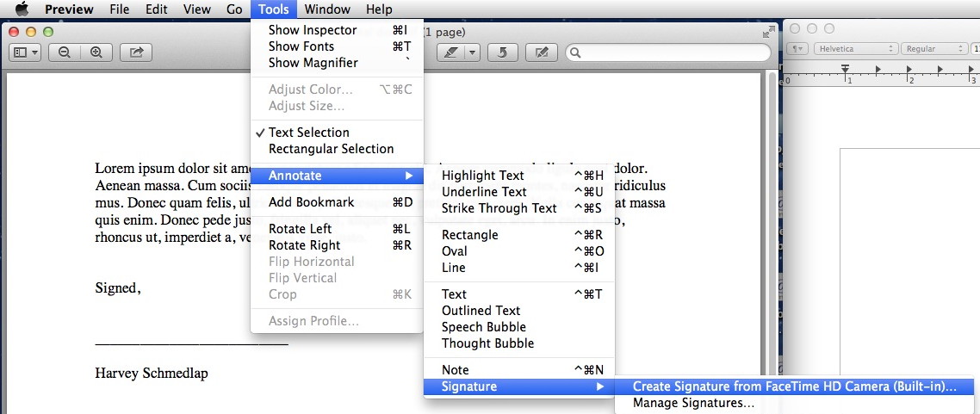Open Regular style dropdown in TextEdit window
980x414 pixels.
pyautogui.click(x=934, y=49)
